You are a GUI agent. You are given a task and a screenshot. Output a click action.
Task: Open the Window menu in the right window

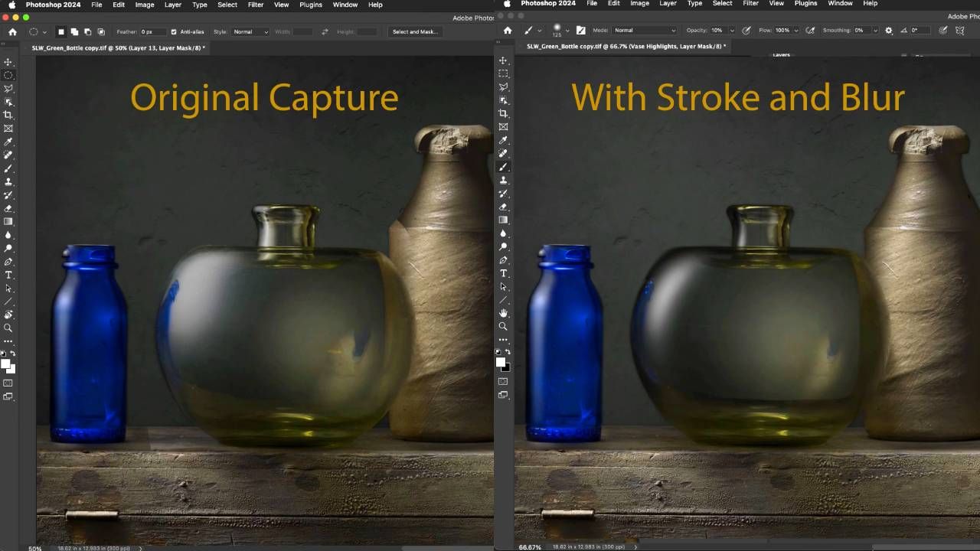pyautogui.click(x=840, y=4)
